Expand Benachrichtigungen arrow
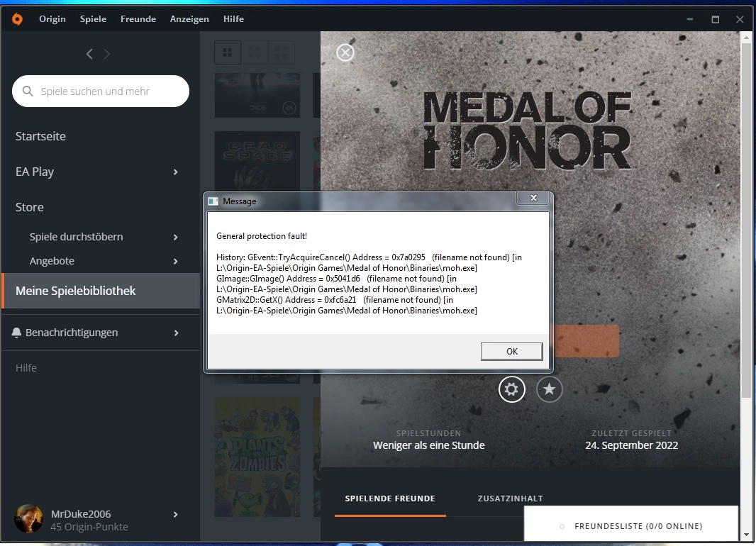Screen dimensions: 756x546 (x=176, y=333)
